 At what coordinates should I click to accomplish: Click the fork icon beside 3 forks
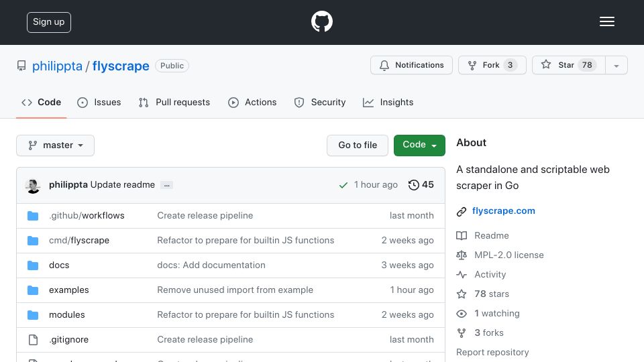point(462,333)
